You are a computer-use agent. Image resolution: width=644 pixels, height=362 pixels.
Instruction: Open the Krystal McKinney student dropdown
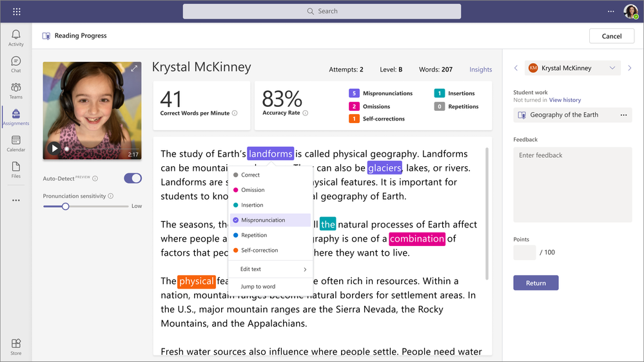[x=573, y=68]
